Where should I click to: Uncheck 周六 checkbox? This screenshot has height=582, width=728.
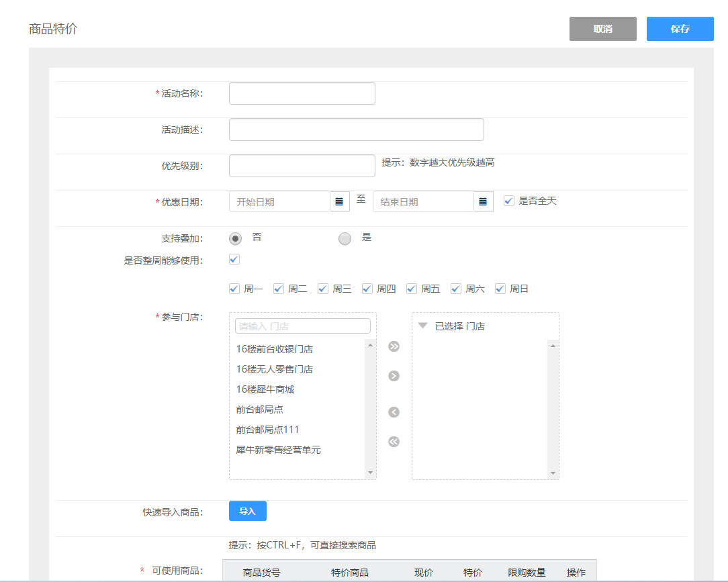click(456, 289)
